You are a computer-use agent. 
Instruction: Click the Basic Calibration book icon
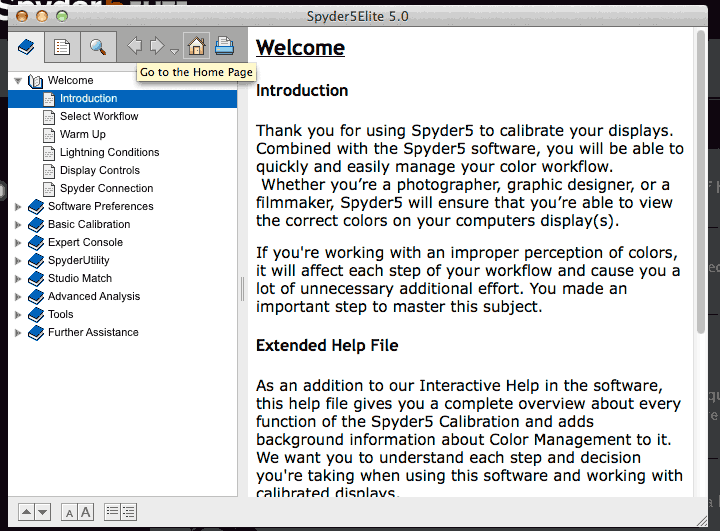36,225
